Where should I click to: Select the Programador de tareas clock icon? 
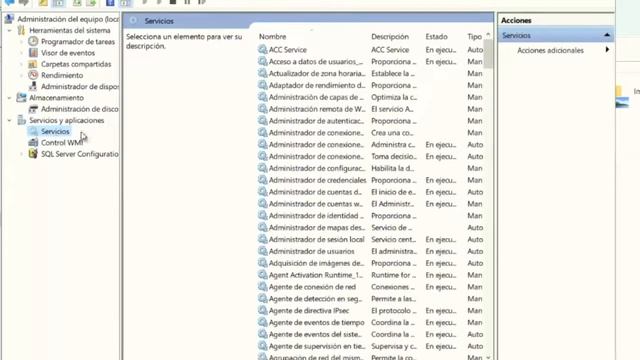pos(33,41)
